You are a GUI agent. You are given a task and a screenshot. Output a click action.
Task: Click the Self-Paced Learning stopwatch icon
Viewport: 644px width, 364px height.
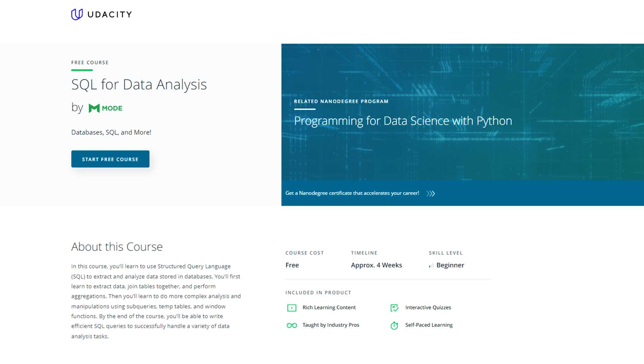394,325
